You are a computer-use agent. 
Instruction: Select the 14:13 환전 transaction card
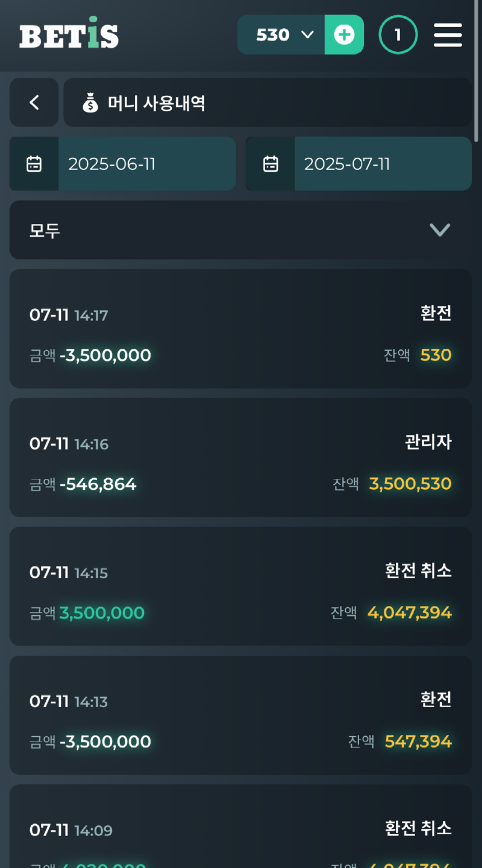pyautogui.click(x=240, y=715)
